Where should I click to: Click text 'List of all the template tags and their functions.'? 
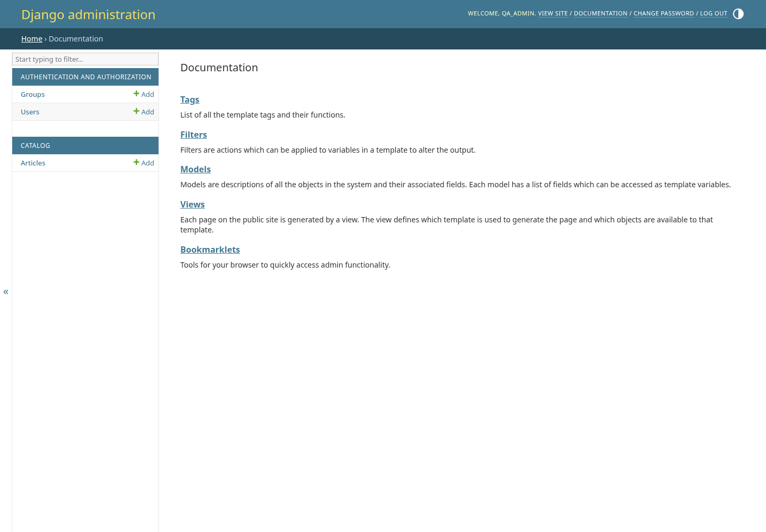[x=263, y=115]
